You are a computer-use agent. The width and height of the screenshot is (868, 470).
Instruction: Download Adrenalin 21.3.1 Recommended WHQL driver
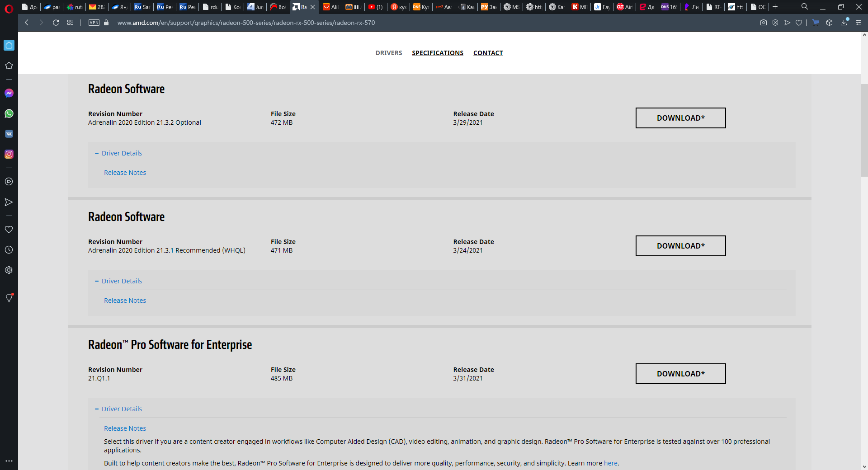(x=680, y=246)
